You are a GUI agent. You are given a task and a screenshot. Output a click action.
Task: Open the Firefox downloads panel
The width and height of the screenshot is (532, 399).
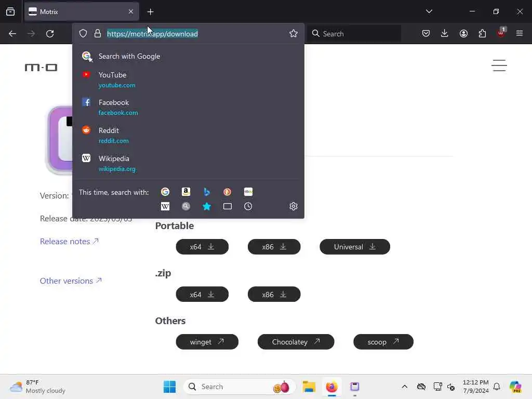[445, 33]
